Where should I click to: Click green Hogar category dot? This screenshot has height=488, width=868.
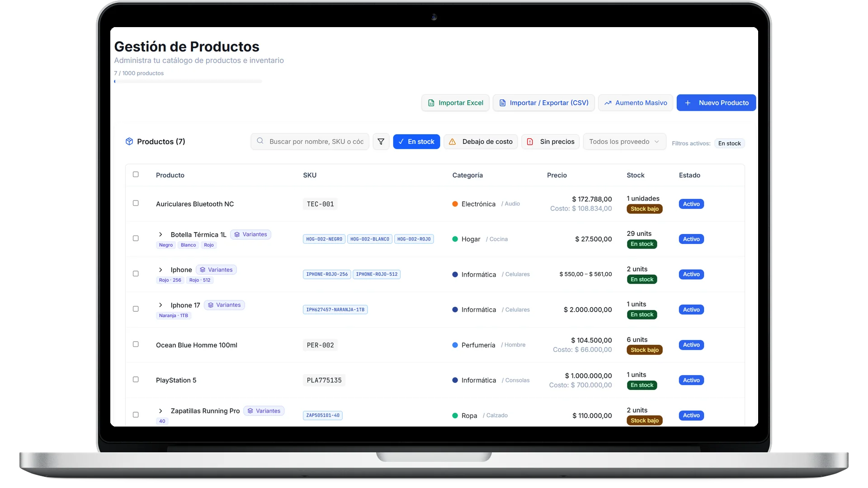coord(455,239)
